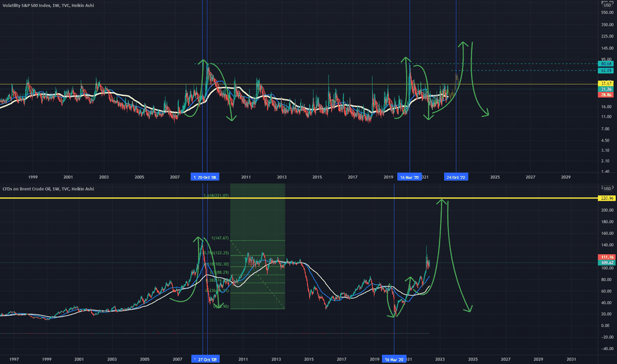Select the 62.09 teal price label
This screenshot has height=364, width=617.
[606, 70]
